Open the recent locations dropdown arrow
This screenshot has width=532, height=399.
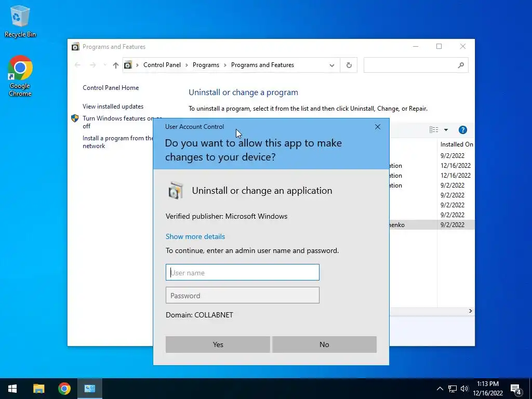pos(105,65)
